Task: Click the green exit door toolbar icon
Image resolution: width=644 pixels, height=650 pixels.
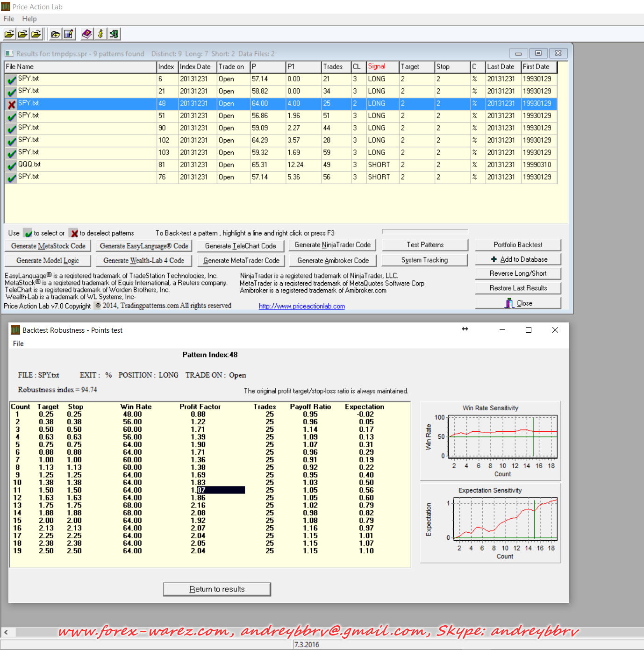Action: pos(114,34)
